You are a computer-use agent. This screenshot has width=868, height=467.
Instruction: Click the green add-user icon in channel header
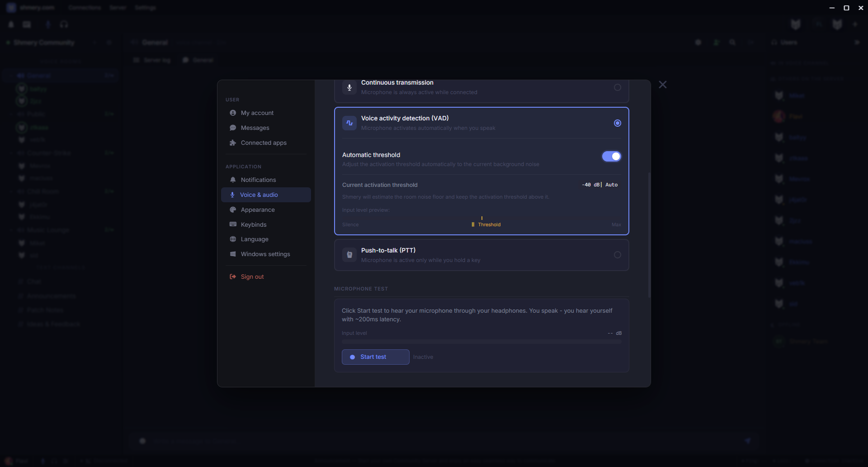pos(716,43)
